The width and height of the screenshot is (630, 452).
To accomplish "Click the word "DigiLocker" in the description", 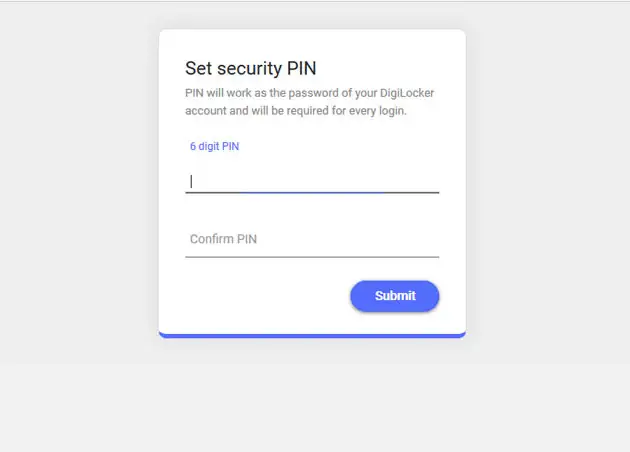I will (x=404, y=93).
